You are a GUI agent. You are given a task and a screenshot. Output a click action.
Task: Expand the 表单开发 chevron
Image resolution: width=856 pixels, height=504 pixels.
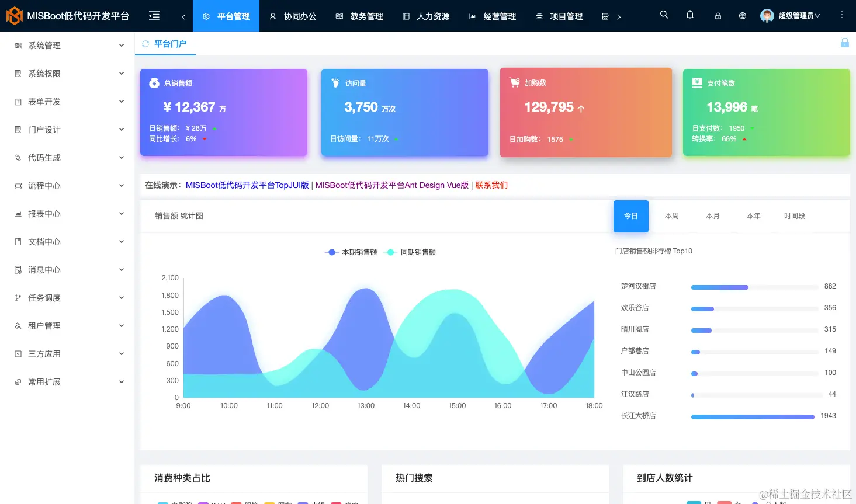point(122,102)
